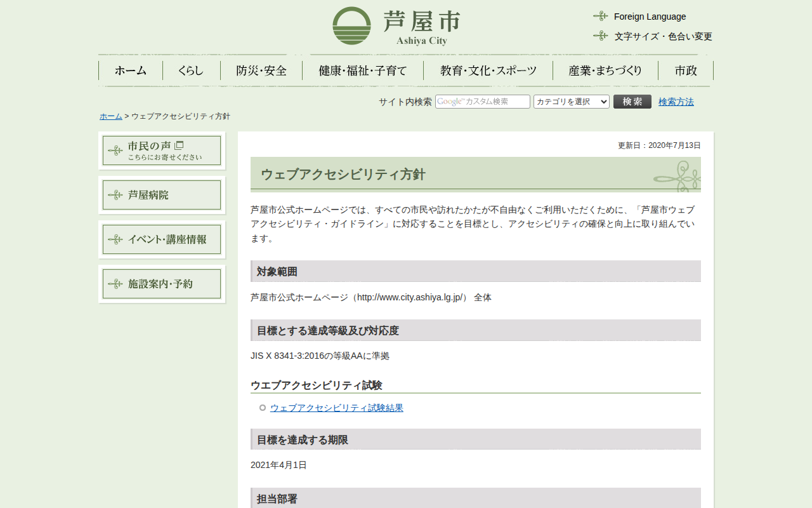Open the 芦屋病院 sidebar banner
The image size is (812, 508).
point(162,195)
